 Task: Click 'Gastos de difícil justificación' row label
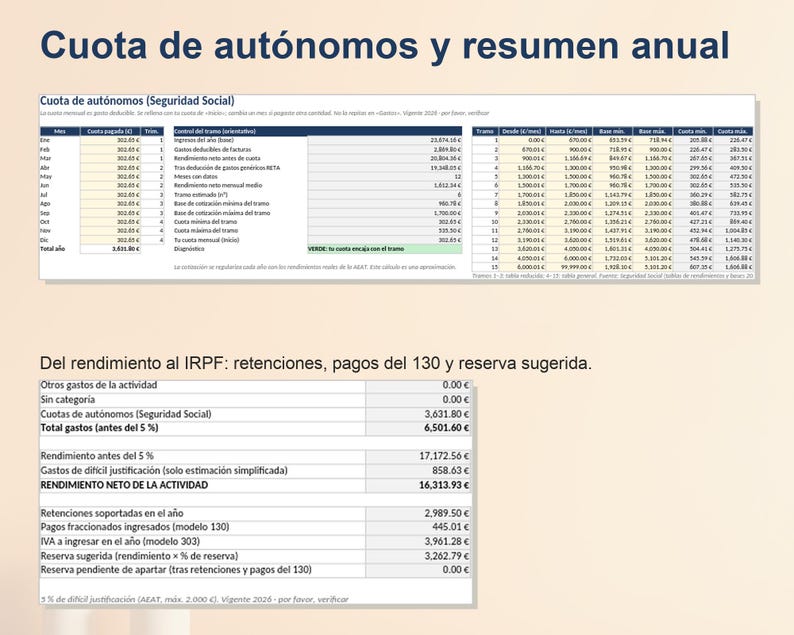click(164, 470)
